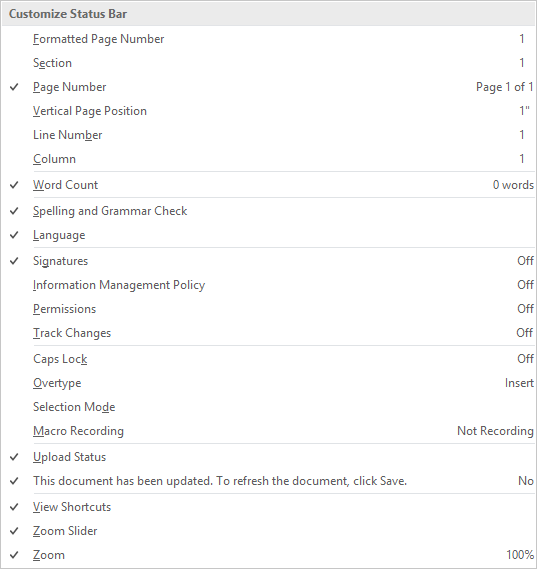Turn on Line Number display
The height and width of the screenshot is (569, 537).
tap(268, 135)
